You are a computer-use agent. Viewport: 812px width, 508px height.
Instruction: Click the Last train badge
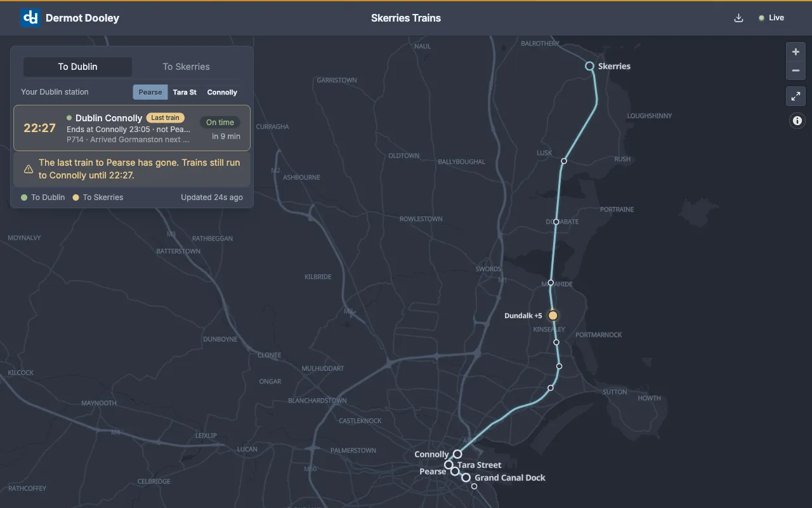(165, 117)
